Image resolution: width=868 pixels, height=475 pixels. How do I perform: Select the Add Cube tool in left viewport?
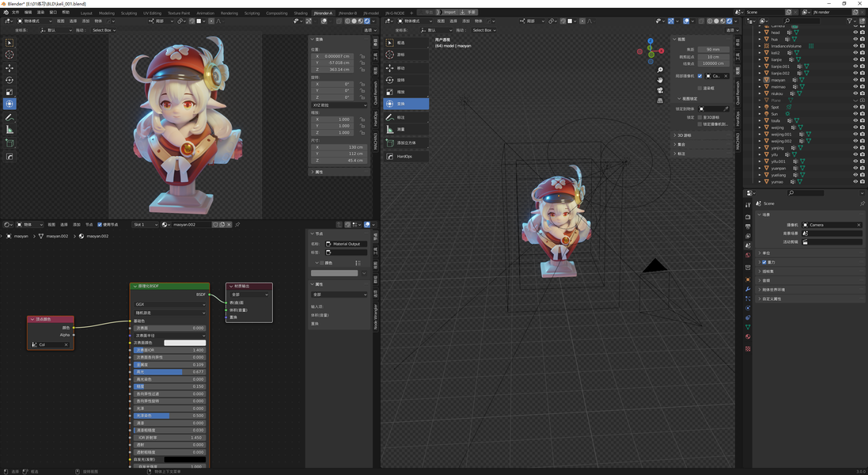coord(9,142)
